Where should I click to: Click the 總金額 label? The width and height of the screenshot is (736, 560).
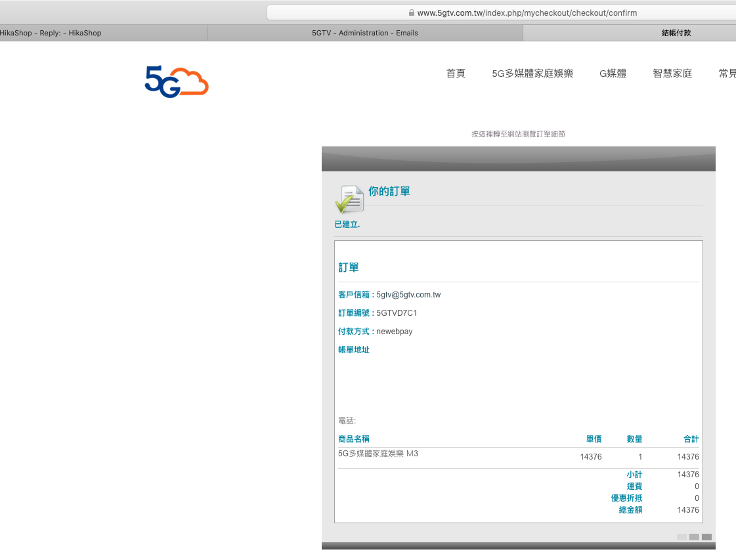pyautogui.click(x=630, y=509)
